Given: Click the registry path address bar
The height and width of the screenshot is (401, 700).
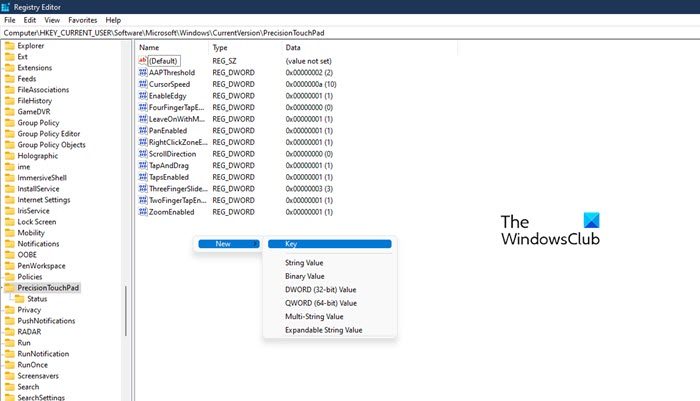Looking at the screenshot, I should (x=350, y=33).
